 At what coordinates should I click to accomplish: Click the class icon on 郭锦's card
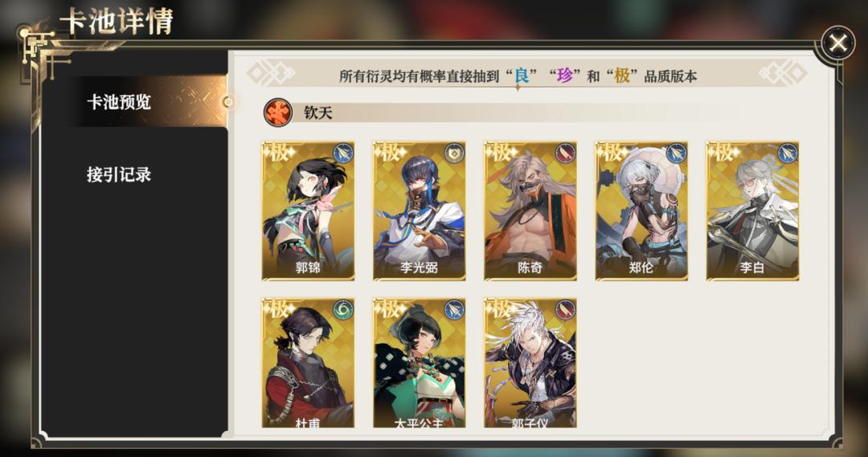point(343,153)
